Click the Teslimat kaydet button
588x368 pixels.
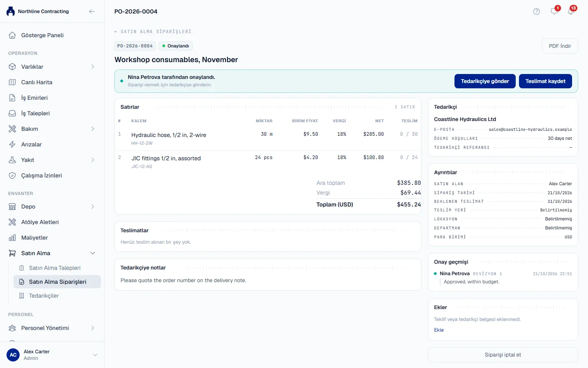pyautogui.click(x=546, y=81)
